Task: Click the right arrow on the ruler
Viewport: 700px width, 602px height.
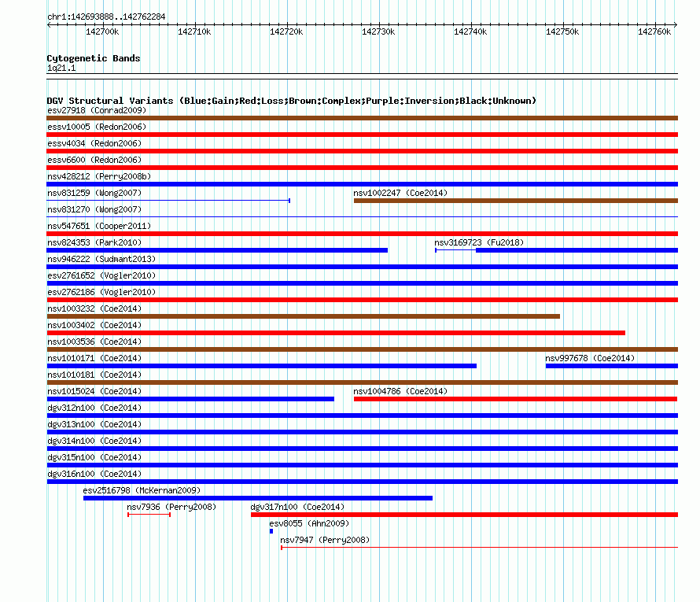Action: click(x=676, y=24)
